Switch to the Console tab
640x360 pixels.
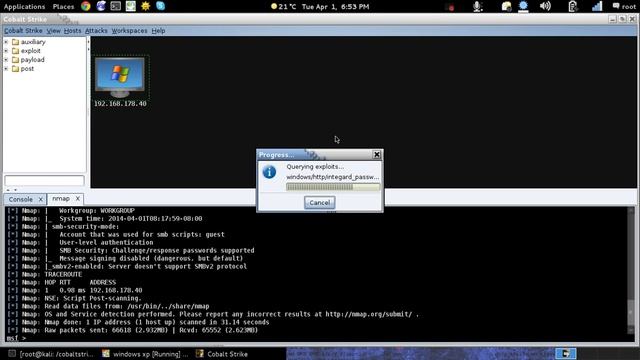point(21,199)
